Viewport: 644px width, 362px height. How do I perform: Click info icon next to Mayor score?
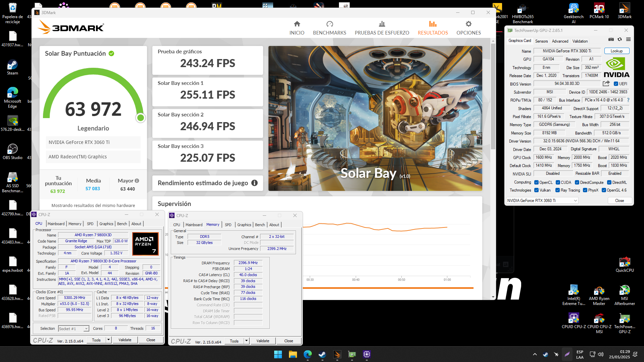click(x=137, y=180)
